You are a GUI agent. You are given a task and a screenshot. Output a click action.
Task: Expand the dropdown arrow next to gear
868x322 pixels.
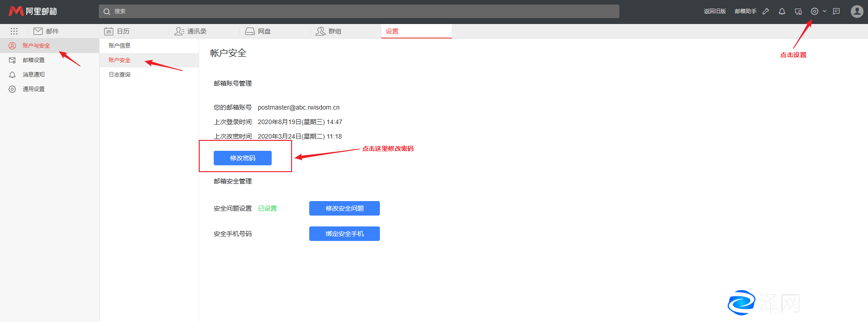pyautogui.click(x=825, y=11)
